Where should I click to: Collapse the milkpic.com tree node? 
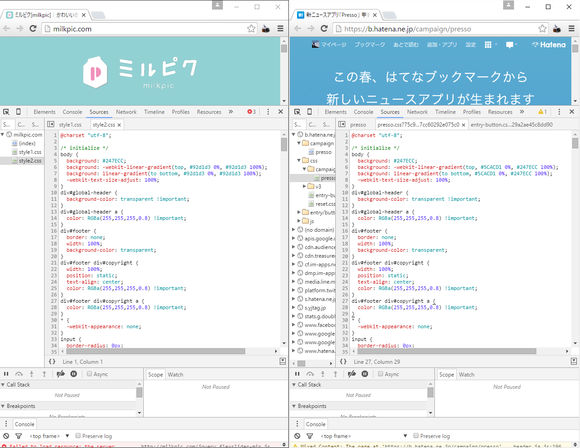pos(3,134)
